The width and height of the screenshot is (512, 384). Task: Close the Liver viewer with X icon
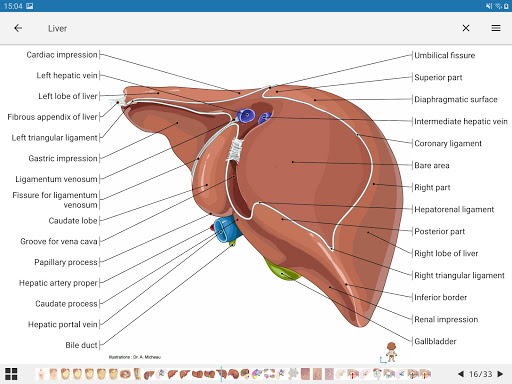466,28
